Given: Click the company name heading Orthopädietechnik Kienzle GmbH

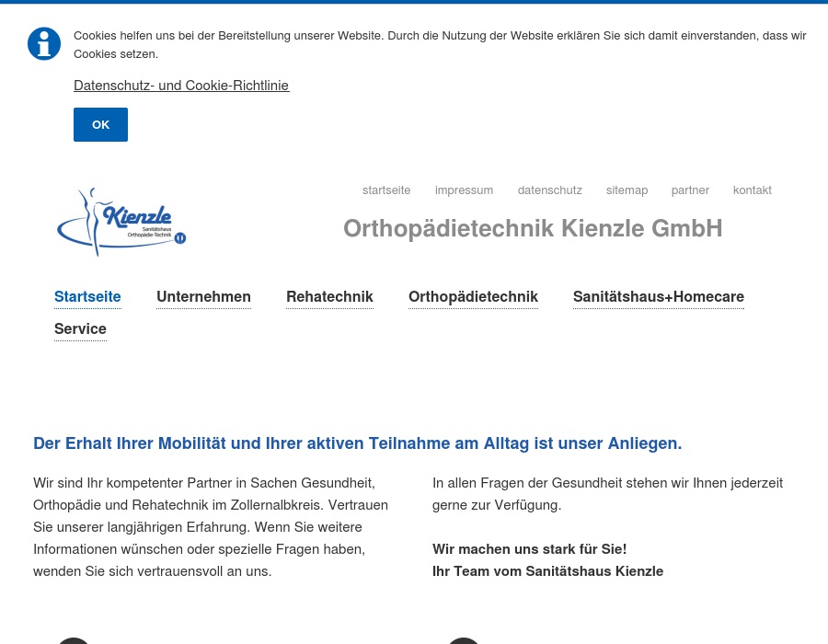Looking at the screenshot, I should click(533, 228).
